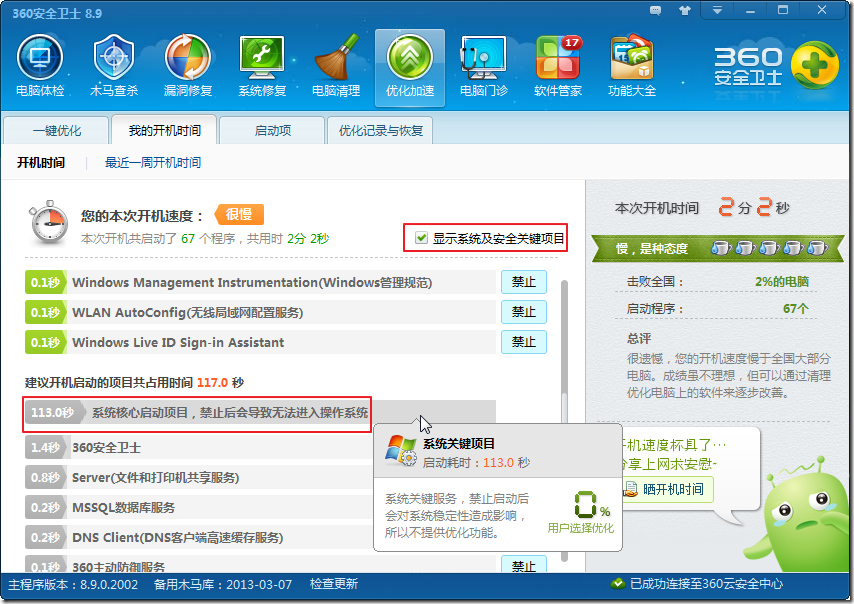Screen dimensions: 854x604
Task: Open 电脑门诊 computer clinic icon
Action: click(x=484, y=65)
